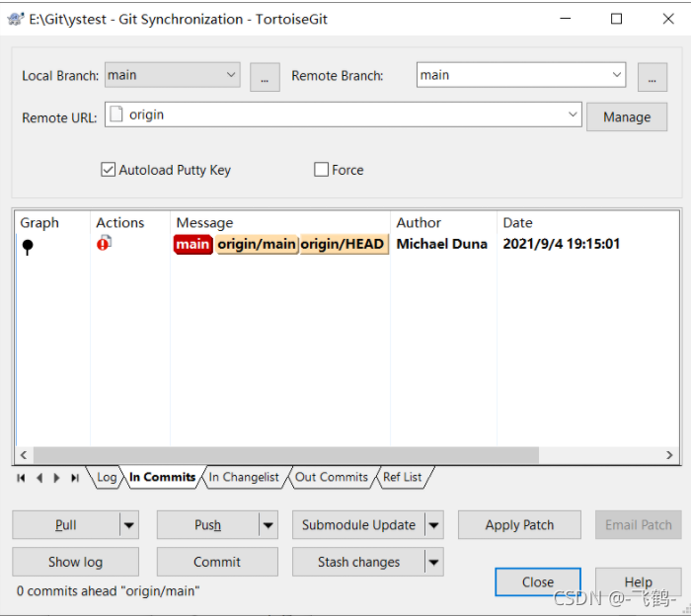Viewport: 691px width, 616px height.
Task: Click the Close button
Action: [x=538, y=582]
